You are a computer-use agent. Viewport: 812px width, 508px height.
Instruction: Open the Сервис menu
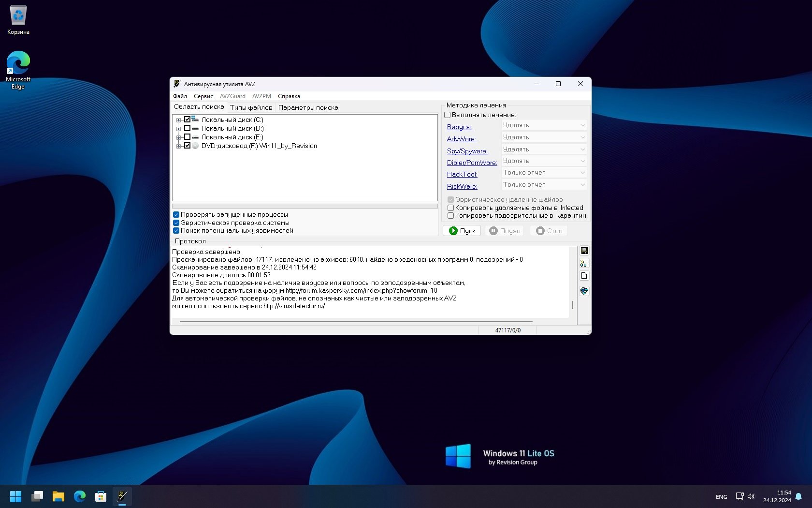203,96
